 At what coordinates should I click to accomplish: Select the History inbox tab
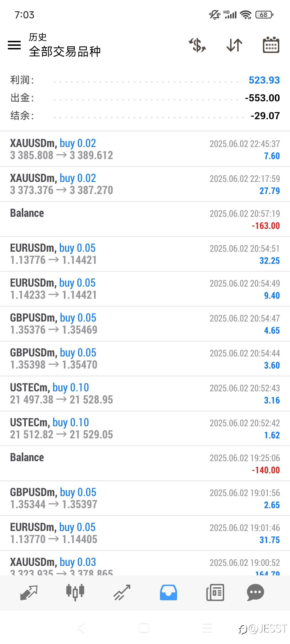point(168,592)
